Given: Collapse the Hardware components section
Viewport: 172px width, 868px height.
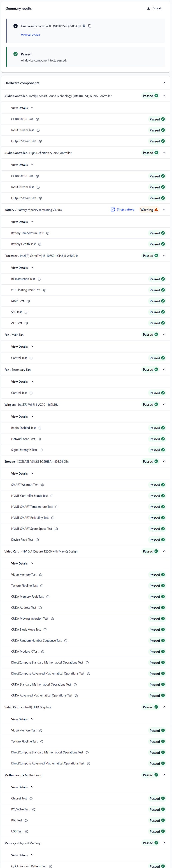Looking at the screenshot, I should (164, 83).
